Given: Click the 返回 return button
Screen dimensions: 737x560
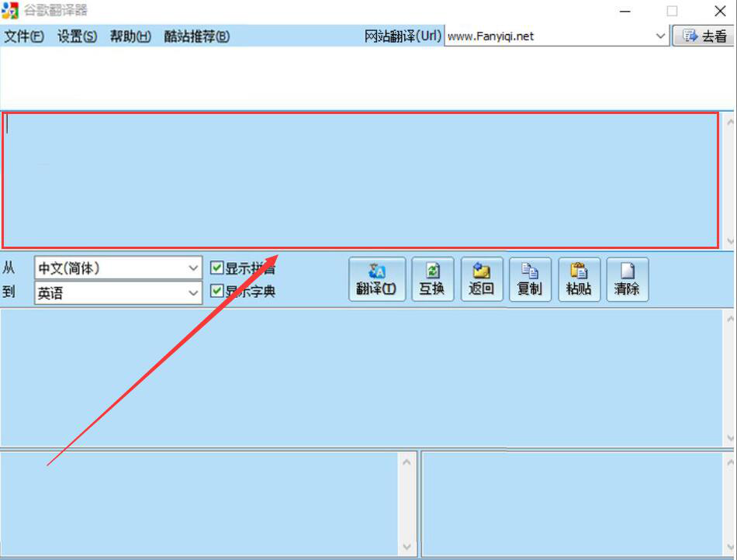Looking at the screenshot, I should coord(482,279).
